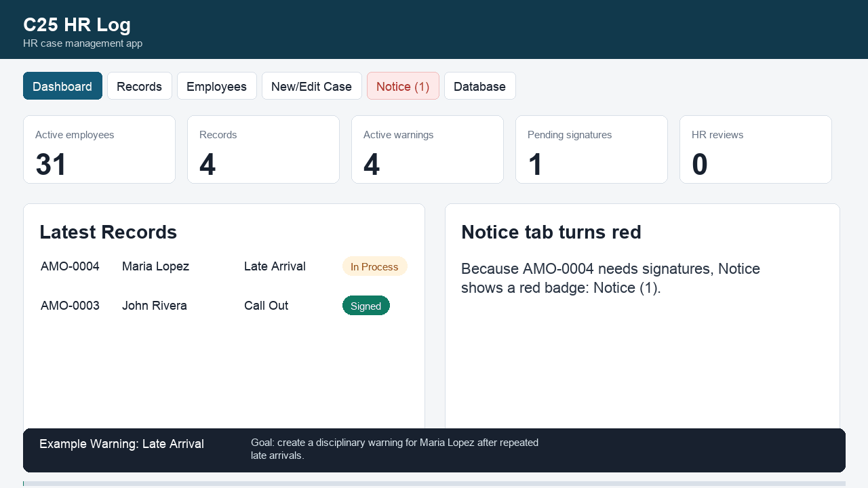
Task: Click record AMO-0004
Action: tap(70, 266)
